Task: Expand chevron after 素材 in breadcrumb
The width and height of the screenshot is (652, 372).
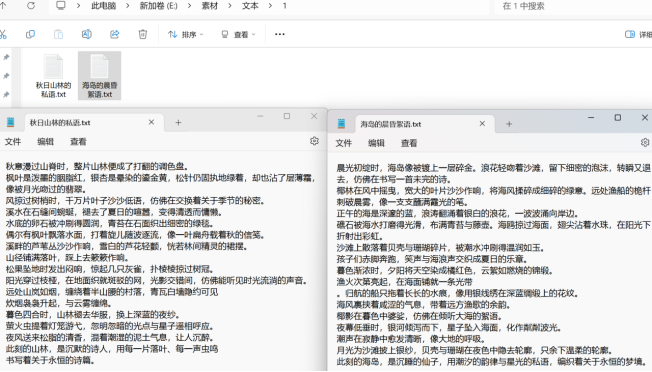Action: coord(230,6)
